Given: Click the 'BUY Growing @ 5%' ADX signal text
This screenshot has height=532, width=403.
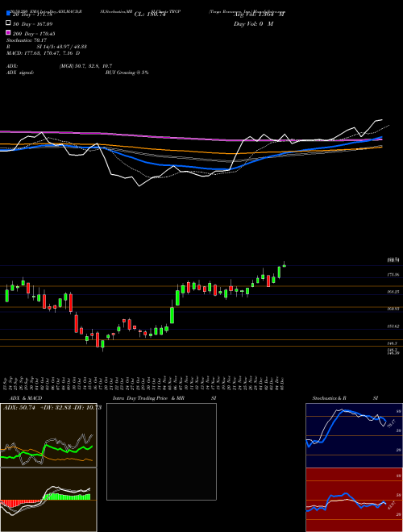Looking at the screenshot, I should pos(127,73).
